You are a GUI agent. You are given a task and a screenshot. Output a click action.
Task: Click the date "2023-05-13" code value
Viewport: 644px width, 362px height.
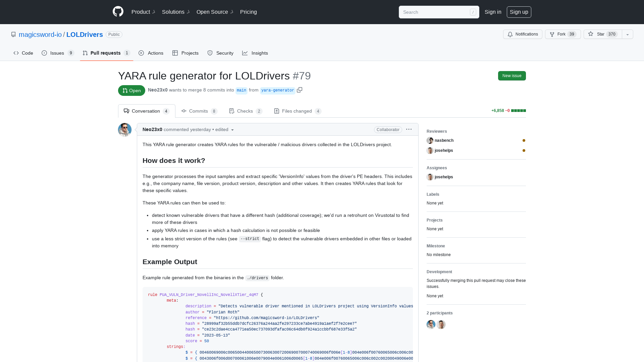tap(216, 335)
